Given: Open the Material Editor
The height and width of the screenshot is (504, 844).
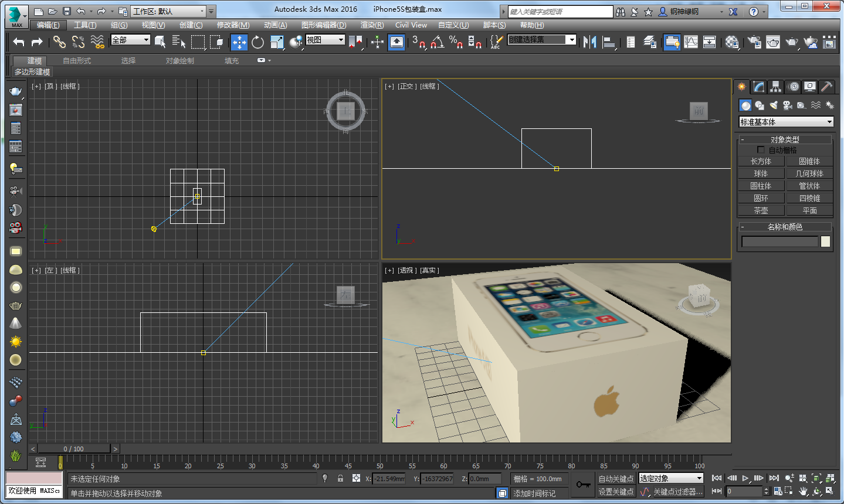Looking at the screenshot, I should click(x=732, y=42).
